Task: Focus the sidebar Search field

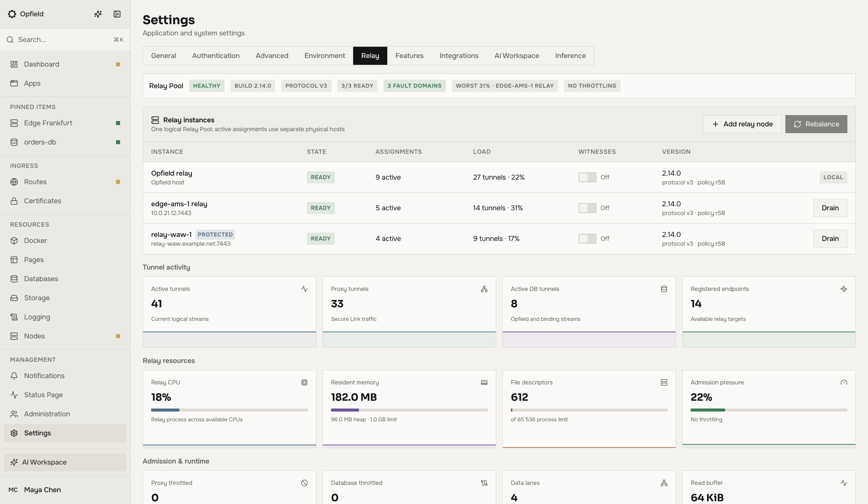Action: tap(65, 40)
